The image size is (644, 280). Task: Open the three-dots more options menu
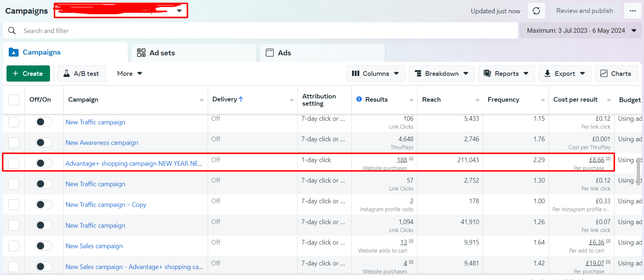pos(632,11)
